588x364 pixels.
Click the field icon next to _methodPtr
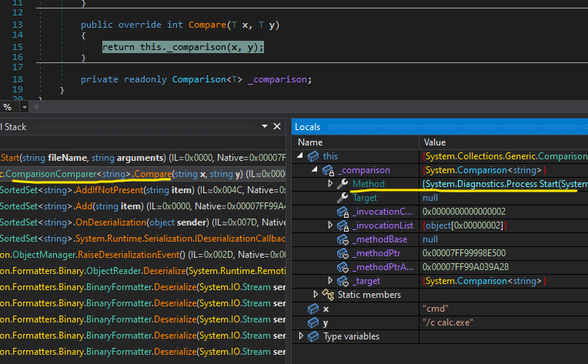click(x=342, y=253)
